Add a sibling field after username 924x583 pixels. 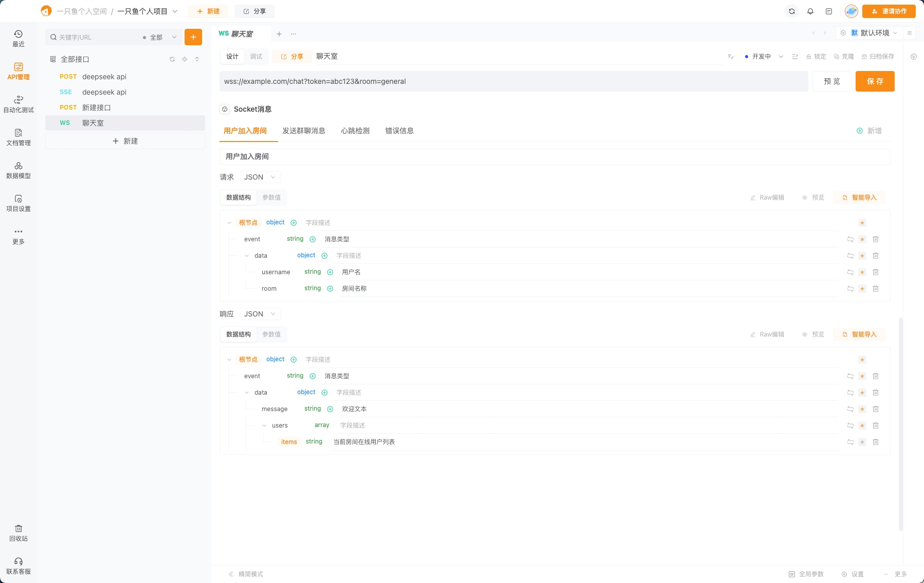(x=330, y=272)
